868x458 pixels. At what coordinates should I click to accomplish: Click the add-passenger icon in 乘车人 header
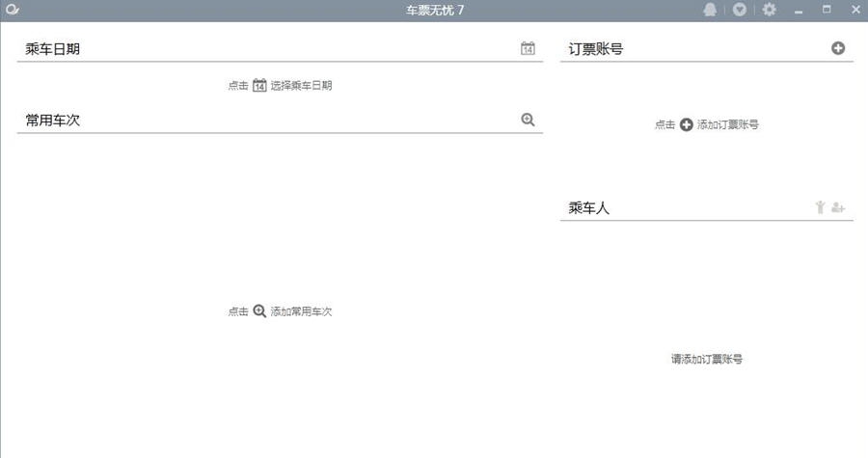pos(838,207)
